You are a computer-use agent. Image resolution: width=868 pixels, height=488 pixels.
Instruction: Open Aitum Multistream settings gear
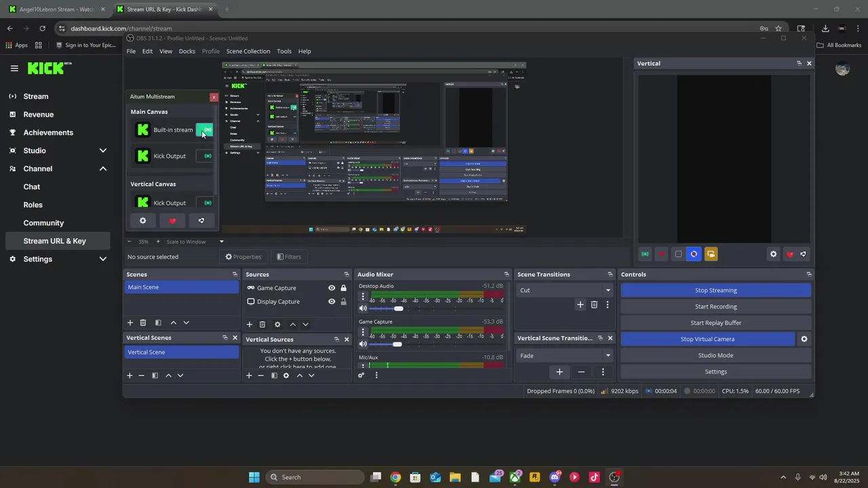tap(142, 221)
